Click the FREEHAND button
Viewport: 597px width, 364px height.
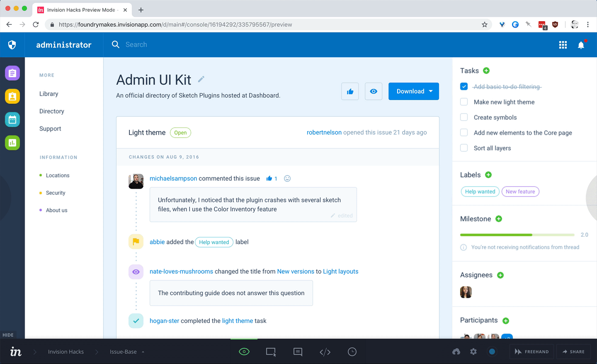pyautogui.click(x=531, y=352)
